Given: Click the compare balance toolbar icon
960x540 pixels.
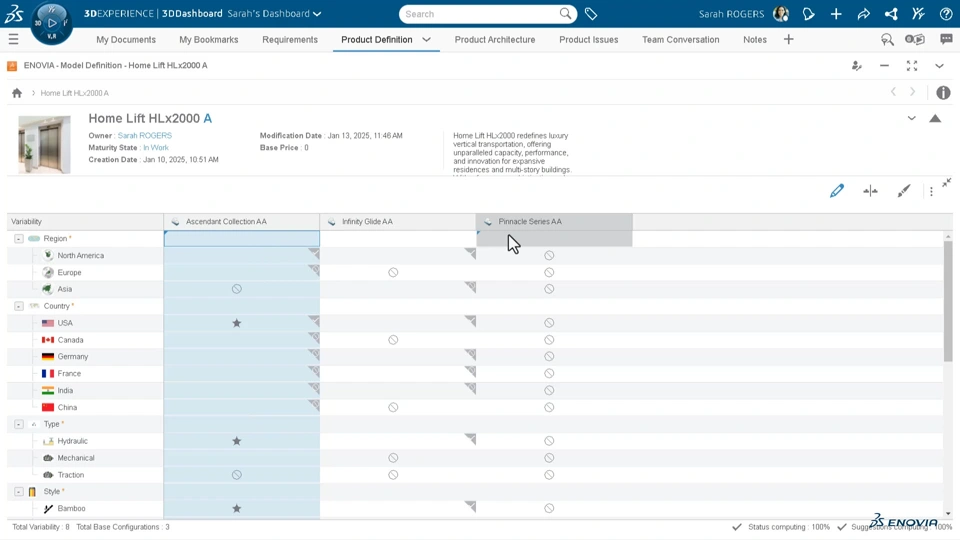Looking at the screenshot, I should [x=870, y=191].
